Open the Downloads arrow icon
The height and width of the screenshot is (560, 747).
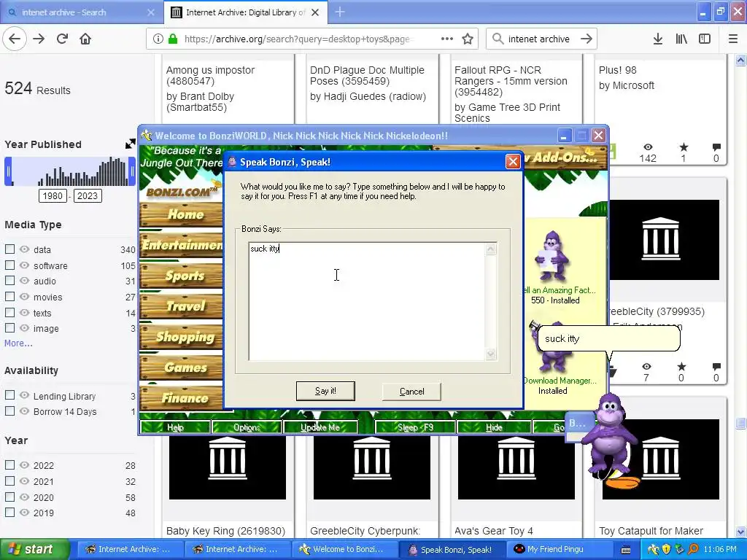pos(657,39)
